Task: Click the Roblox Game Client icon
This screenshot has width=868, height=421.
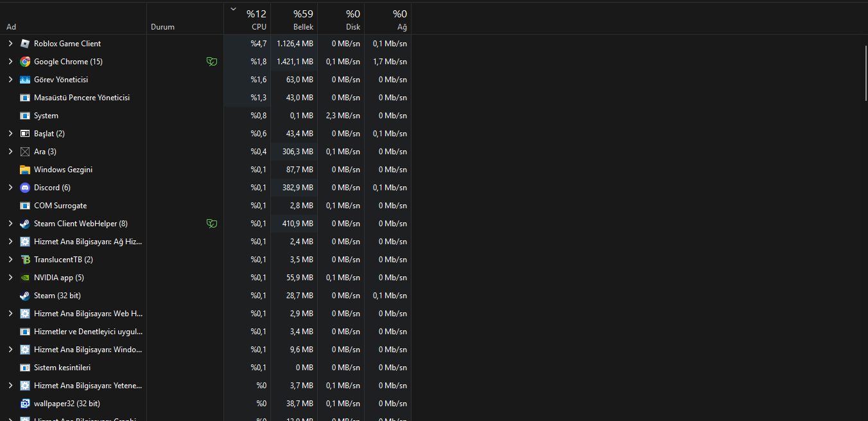Action: click(25, 44)
